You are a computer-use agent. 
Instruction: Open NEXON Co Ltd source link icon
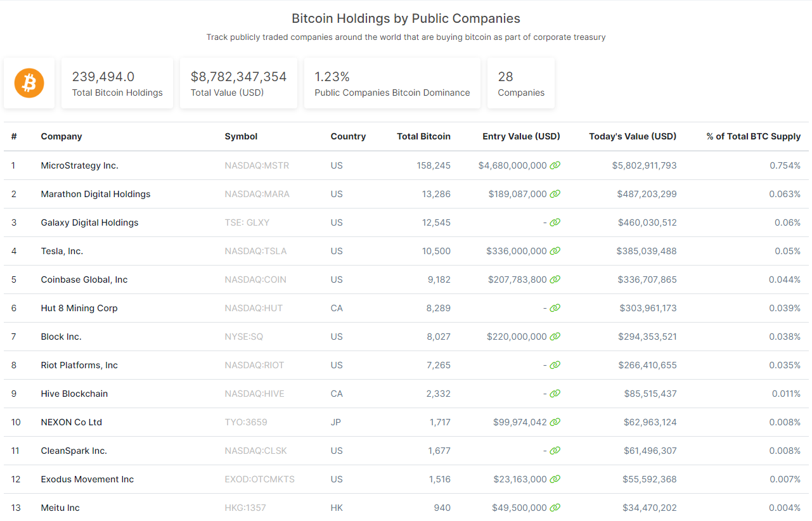click(555, 422)
